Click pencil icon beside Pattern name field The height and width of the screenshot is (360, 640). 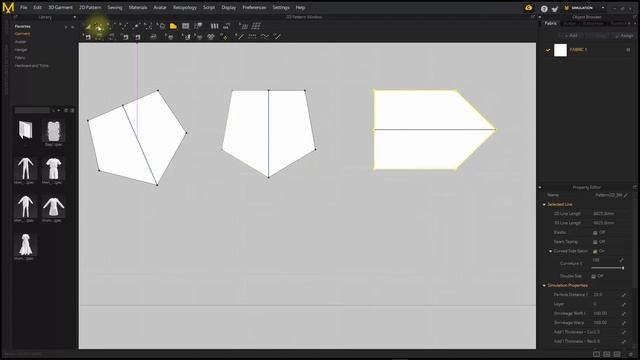626,195
